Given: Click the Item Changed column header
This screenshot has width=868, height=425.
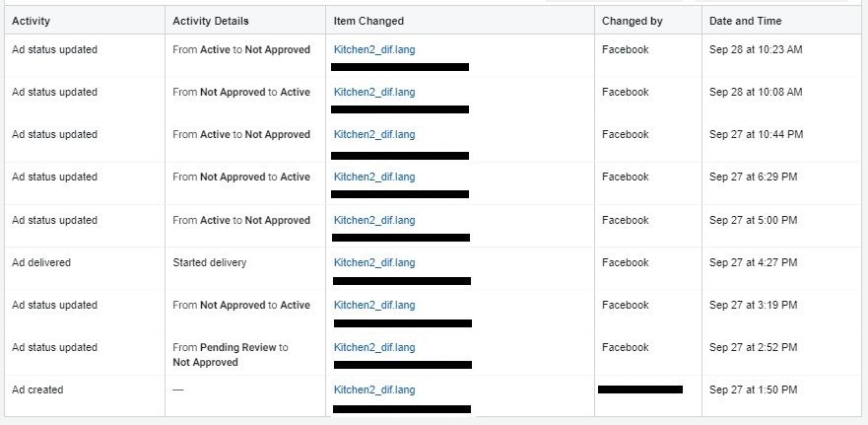Looking at the screenshot, I should (x=368, y=21).
